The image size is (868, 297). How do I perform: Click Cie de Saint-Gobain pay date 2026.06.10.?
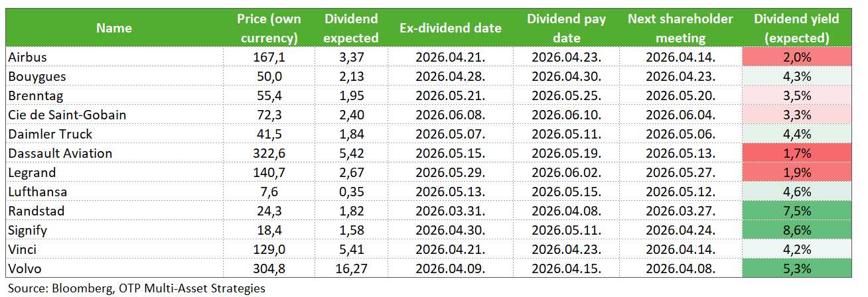(566, 115)
